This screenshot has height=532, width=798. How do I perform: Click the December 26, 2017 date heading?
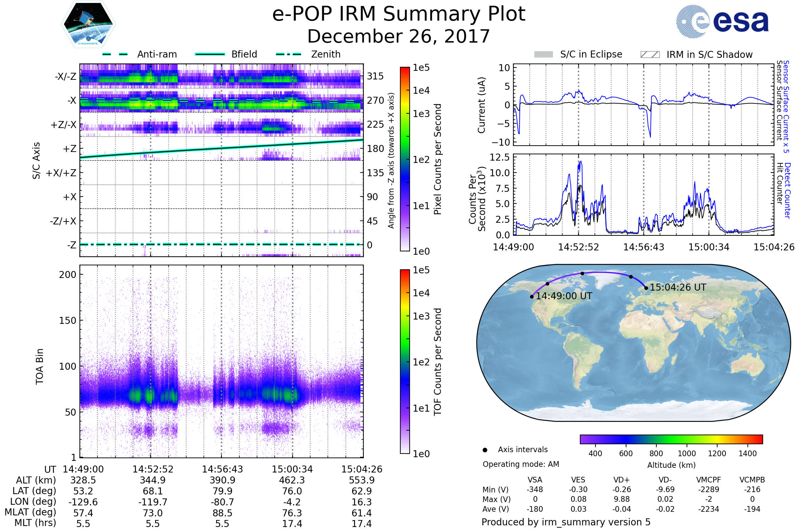point(399,36)
